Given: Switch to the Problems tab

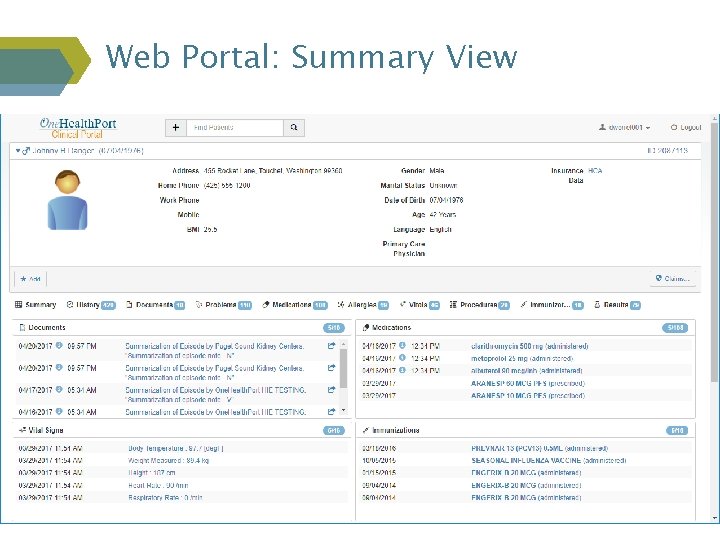Looking at the screenshot, I should tap(224, 304).
